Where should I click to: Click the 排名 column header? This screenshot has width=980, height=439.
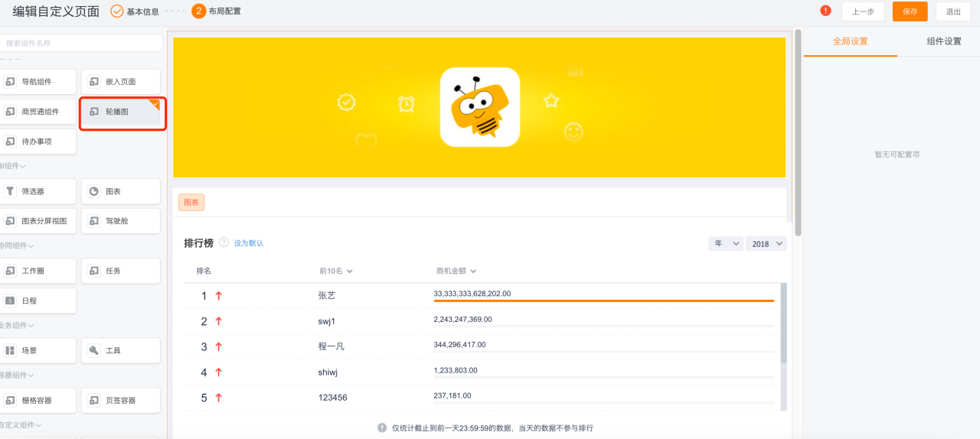coord(204,271)
